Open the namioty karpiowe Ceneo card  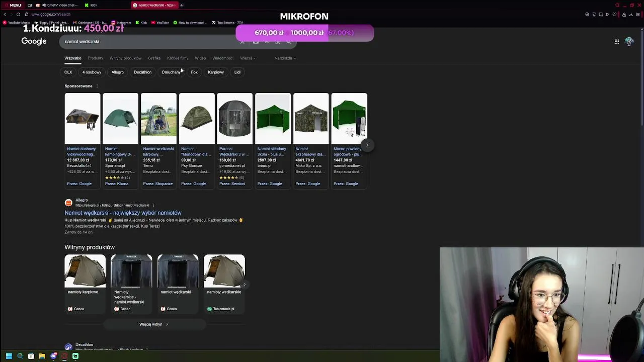tap(85, 284)
